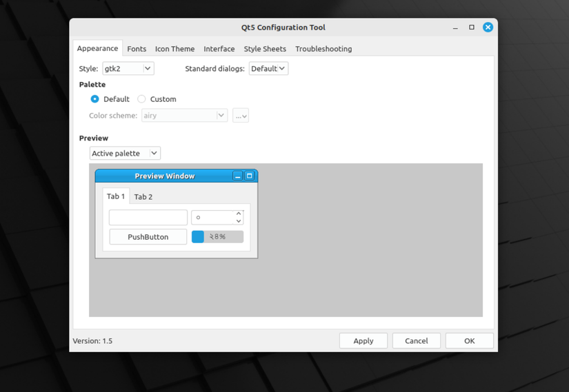Viewport: 569px width, 392px height.
Task: Click the Version: 1.5 label
Action: tap(92, 341)
